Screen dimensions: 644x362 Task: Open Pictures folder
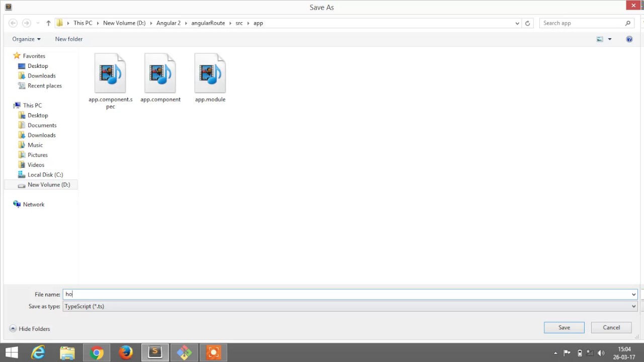tap(38, 155)
